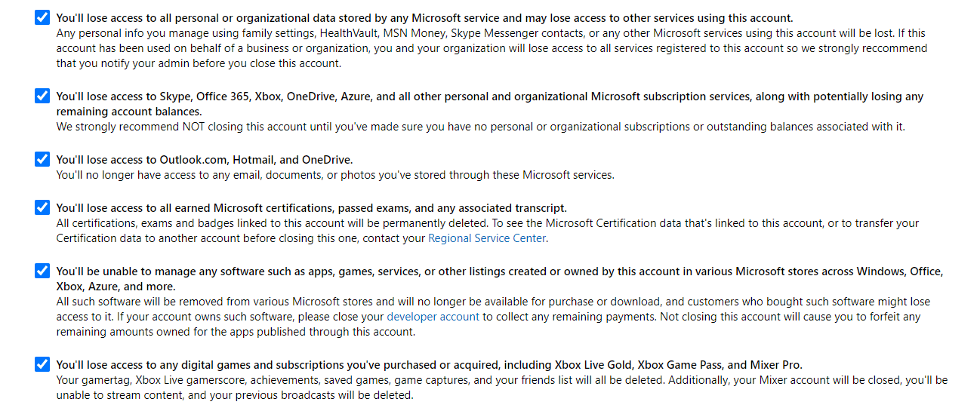Untick the earned Microsoft certifications checkbox
Screen dimensions: 980x414
42,207
